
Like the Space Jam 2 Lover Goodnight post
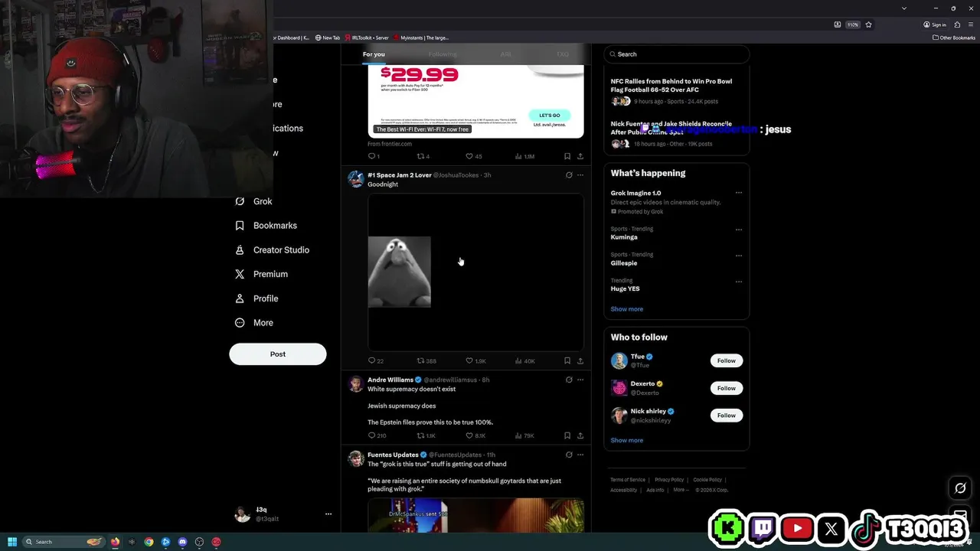click(x=475, y=360)
